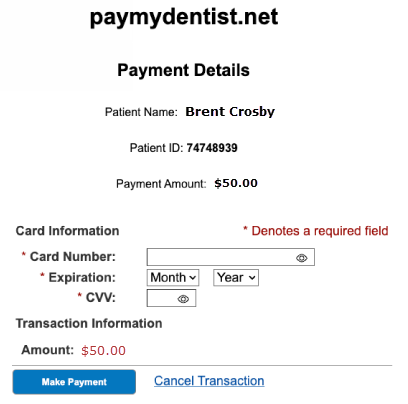Show the CVV using eye icon
The image size is (408, 404).
(183, 299)
